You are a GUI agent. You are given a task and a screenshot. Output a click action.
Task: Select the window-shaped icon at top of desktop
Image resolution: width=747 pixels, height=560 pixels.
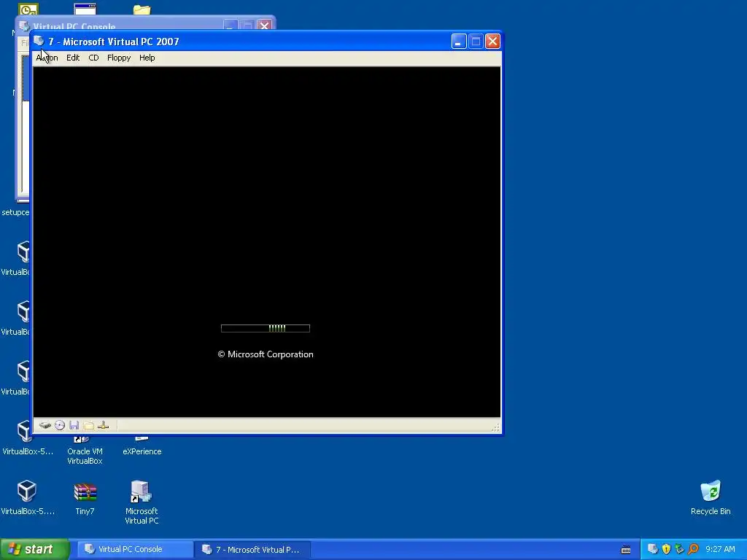(x=85, y=9)
